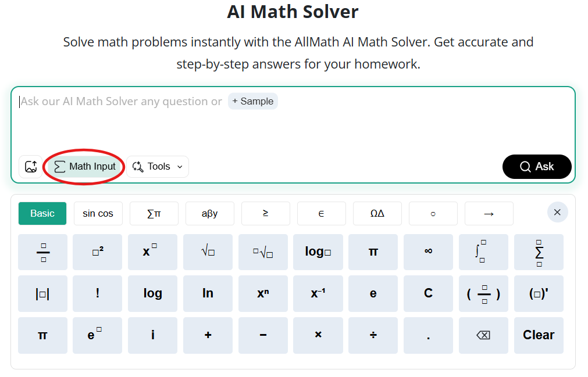Click the backspace delete key
This screenshot has height=377, width=588.
point(483,335)
